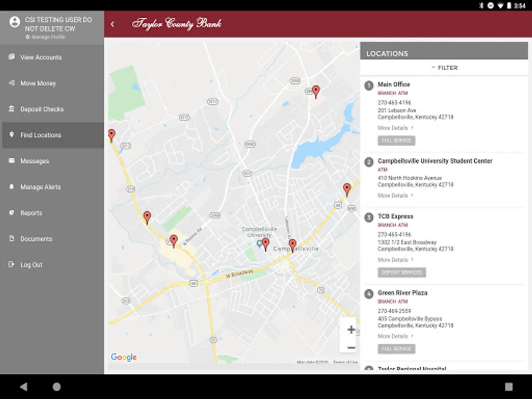The height and width of the screenshot is (399, 532).
Task: Click Main Office phone 270-465-4196
Action: tap(394, 102)
